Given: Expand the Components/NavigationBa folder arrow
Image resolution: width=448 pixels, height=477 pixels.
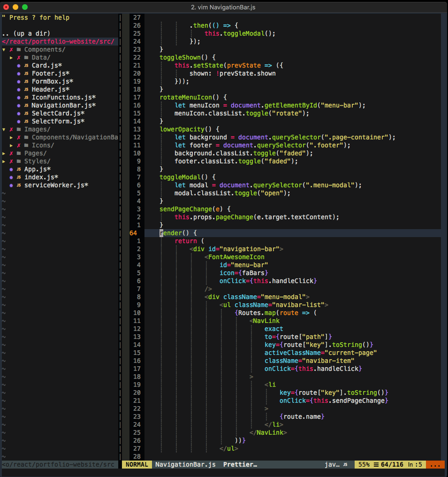Looking at the screenshot, I should (x=11, y=138).
